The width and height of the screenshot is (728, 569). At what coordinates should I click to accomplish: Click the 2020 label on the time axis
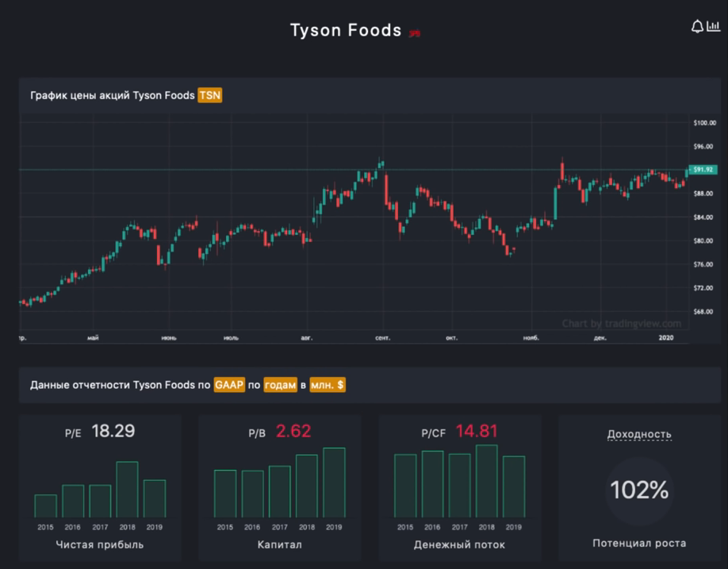pos(666,338)
